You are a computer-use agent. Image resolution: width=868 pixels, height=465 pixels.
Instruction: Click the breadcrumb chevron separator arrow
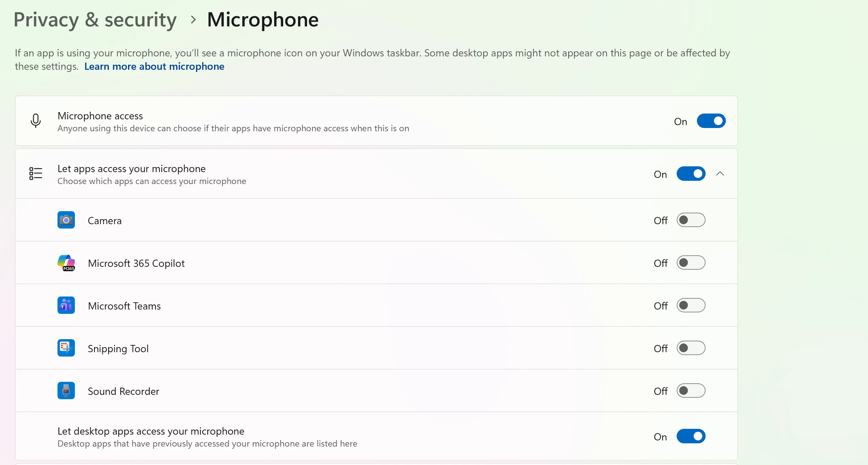[193, 20]
